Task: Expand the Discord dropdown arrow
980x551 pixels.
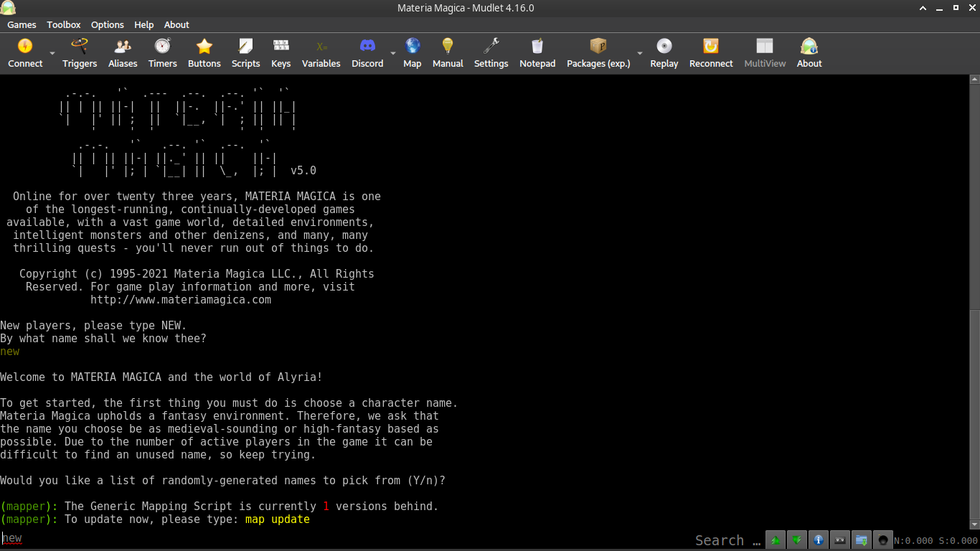Action: (392, 54)
